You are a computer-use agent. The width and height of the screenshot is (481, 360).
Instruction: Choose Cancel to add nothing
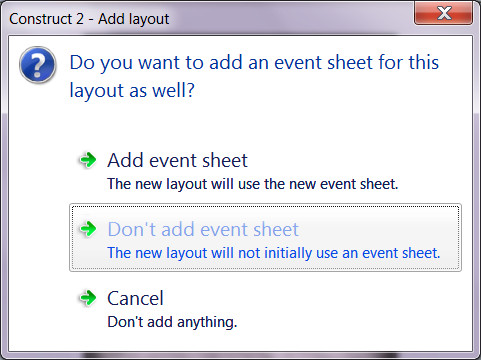click(x=265, y=309)
